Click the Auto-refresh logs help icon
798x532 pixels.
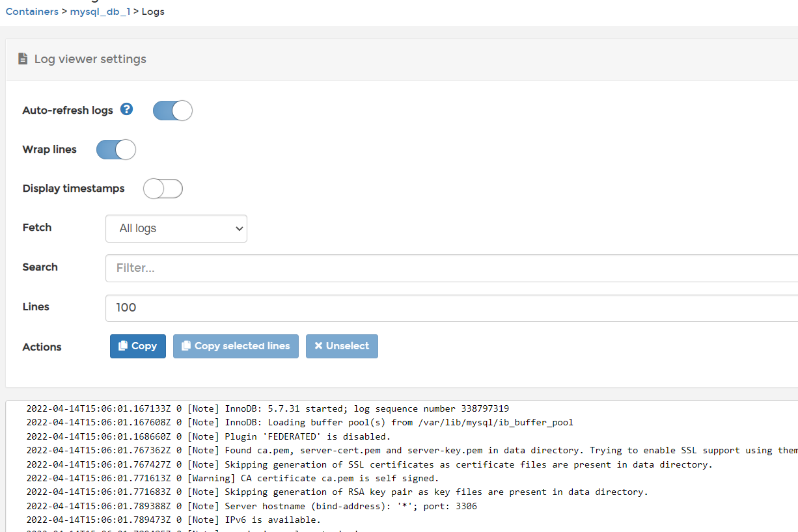click(x=127, y=109)
